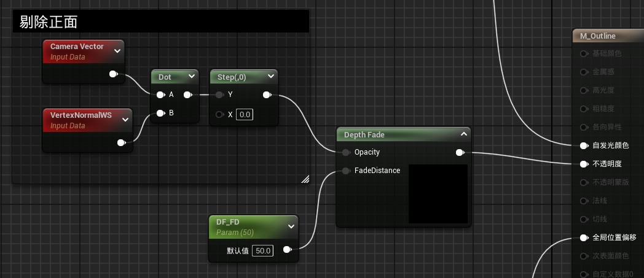Expand the DF_FD param node chevron
Viewport: 644px width, 278px height.
click(291, 226)
